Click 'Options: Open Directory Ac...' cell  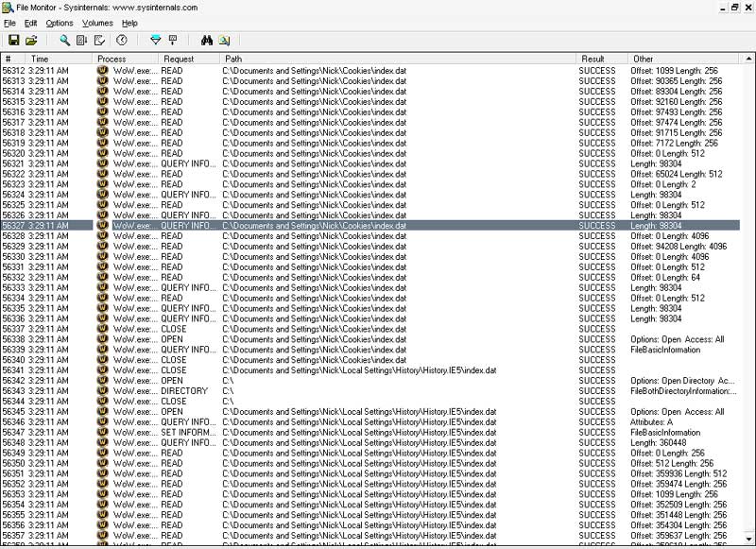tap(682, 380)
